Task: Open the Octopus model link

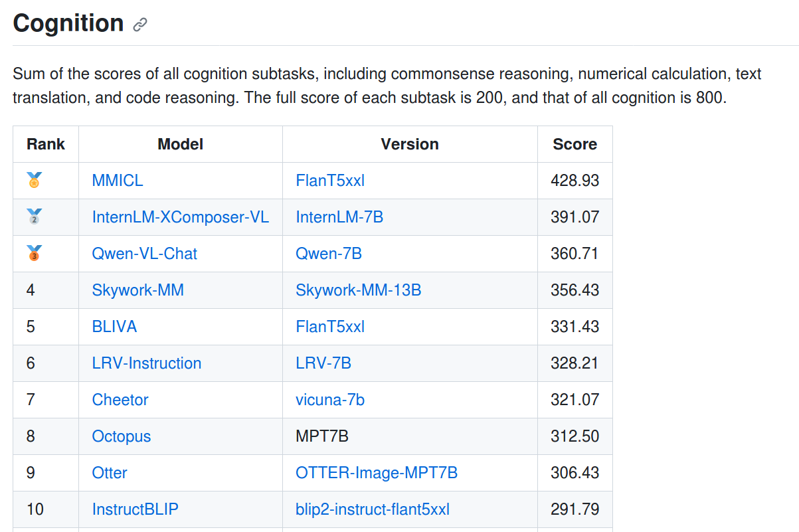Action: 122,436
